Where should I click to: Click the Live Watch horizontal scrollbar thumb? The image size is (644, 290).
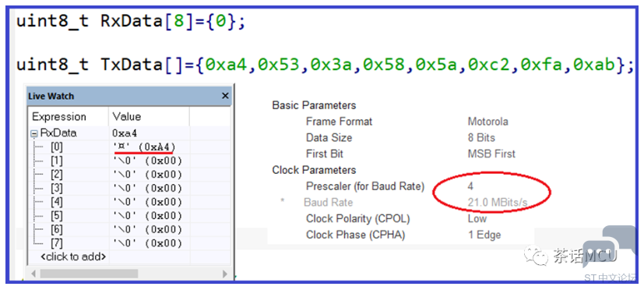[89, 274]
